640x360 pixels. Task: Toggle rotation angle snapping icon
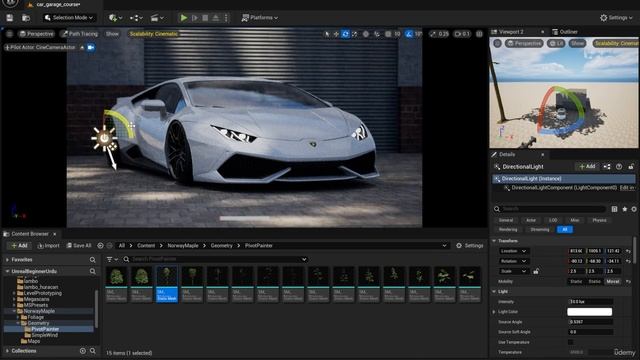click(409, 34)
